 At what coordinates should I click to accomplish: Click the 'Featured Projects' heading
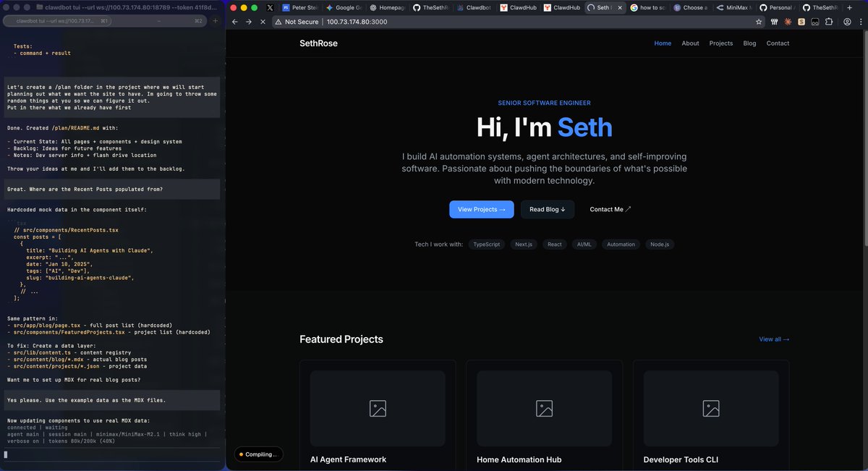point(341,339)
